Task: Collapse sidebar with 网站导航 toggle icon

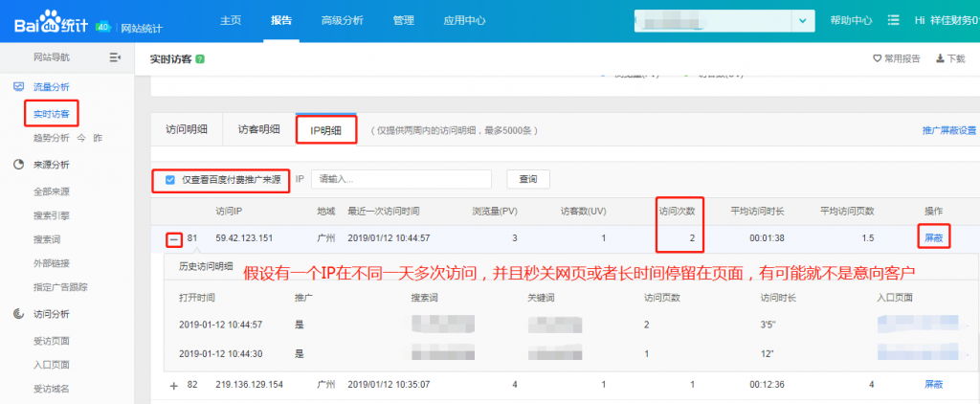Action: (x=115, y=57)
